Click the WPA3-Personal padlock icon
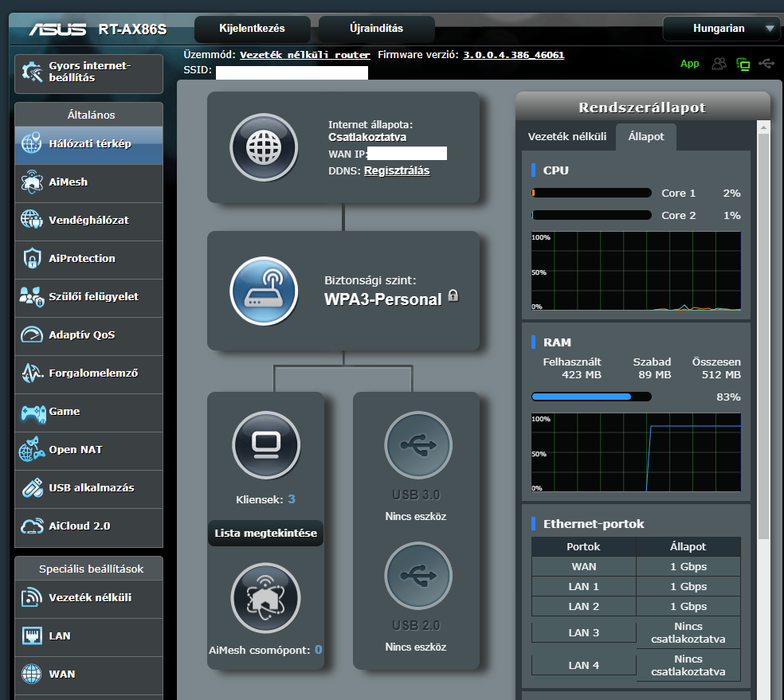 click(453, 295)
